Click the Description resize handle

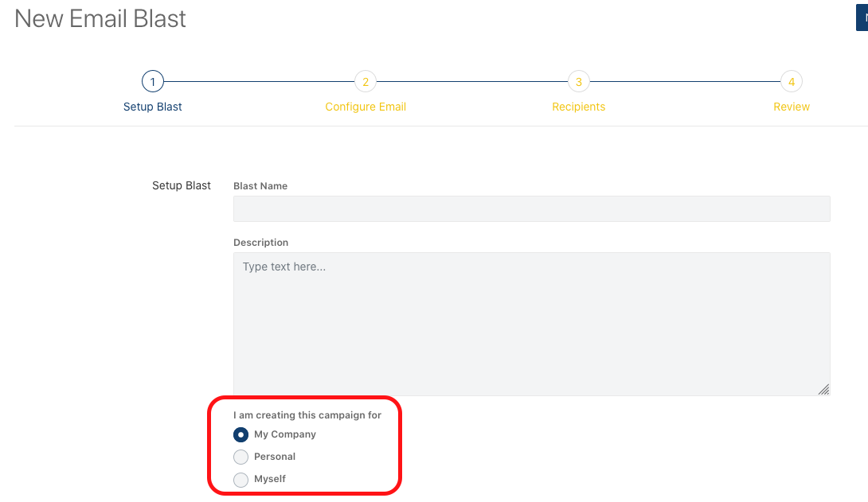(823, 389)
